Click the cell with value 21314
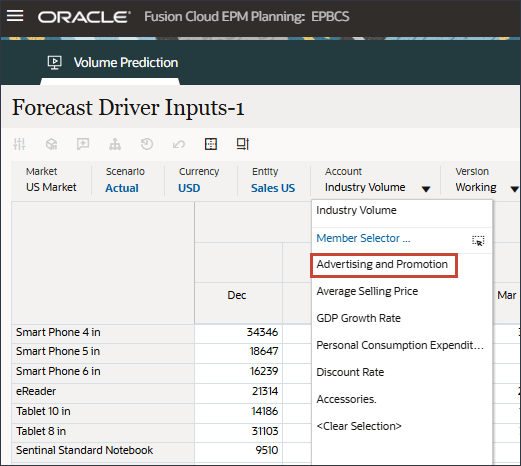 [x=238, y=393]
